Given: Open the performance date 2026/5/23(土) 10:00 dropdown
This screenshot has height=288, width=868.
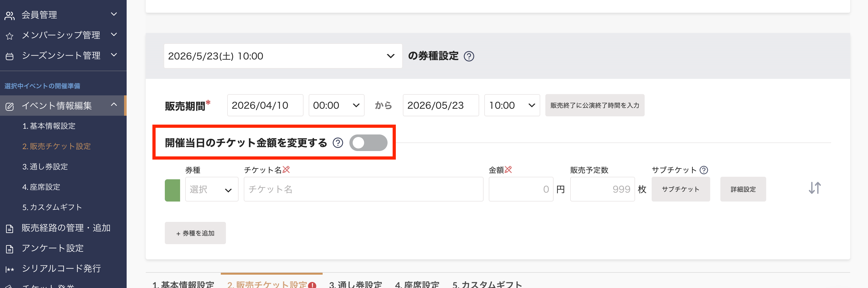Looking at the screenshot, I should pyautogui.click(x=282, y=56).
